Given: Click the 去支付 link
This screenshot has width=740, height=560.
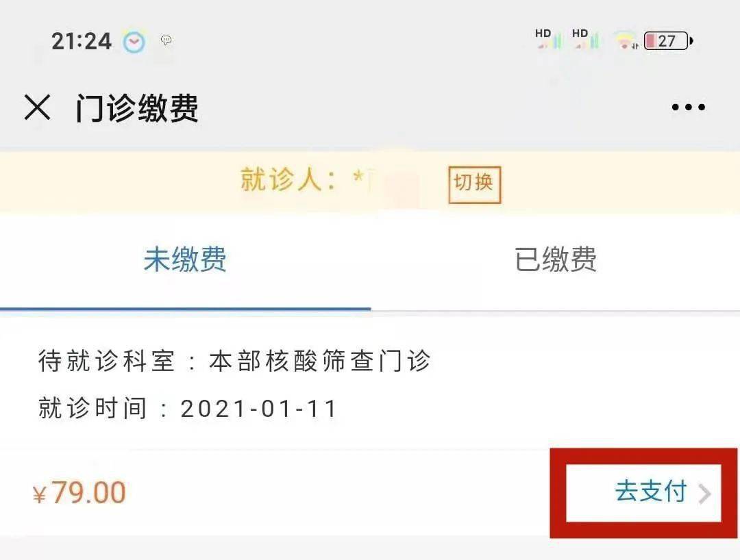Looking at the screenshot, I should click(651, 492).
